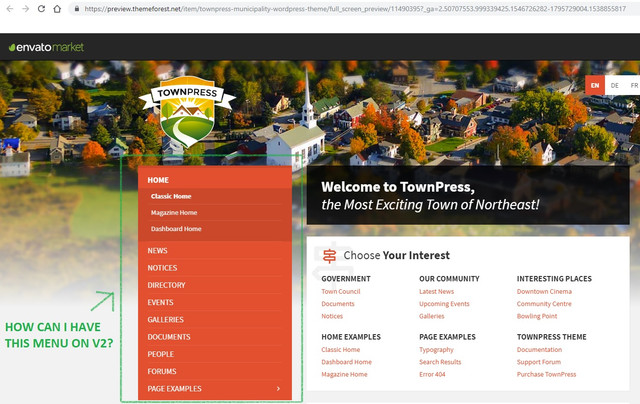This screenshot has width=640, height=404.
Task: Follow the Magazine Home link under Home Examples
Action: tap(344, 374)
